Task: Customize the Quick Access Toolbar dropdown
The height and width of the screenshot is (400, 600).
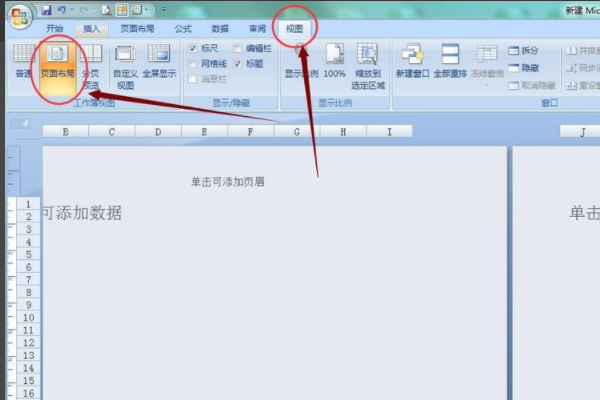Action: (164, 10)
